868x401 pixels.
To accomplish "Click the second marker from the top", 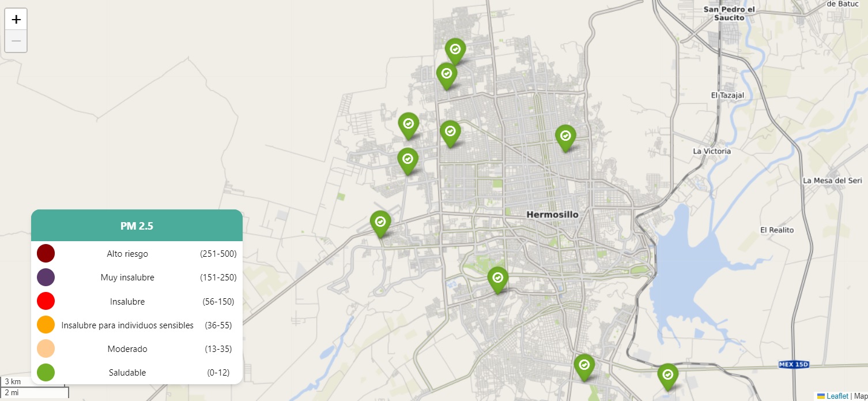I will click(x=446, y=74).
